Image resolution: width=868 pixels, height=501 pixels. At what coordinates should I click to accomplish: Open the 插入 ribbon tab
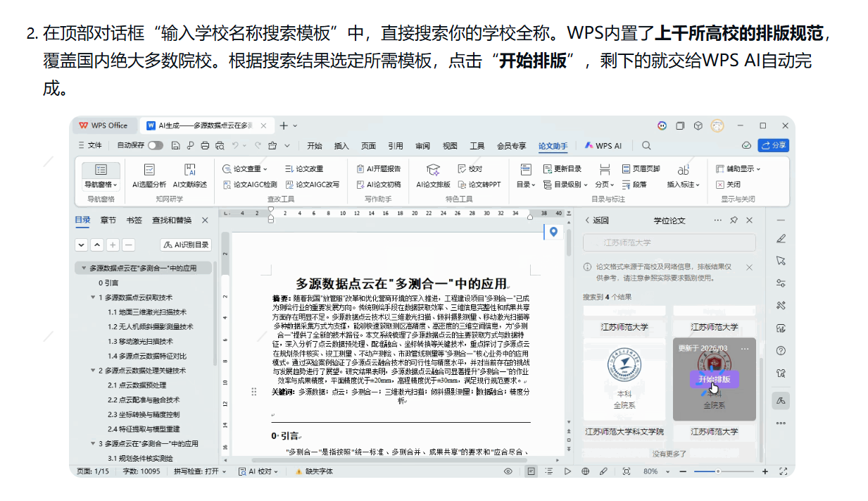pyautogui.click(x=341, y=146)
